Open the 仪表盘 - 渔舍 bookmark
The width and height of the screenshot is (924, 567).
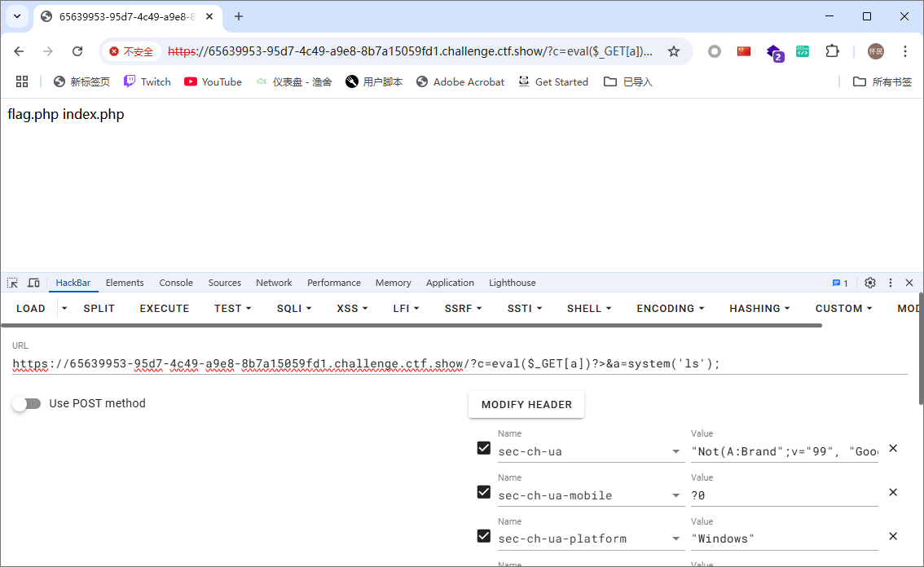(x=294, y=82)
